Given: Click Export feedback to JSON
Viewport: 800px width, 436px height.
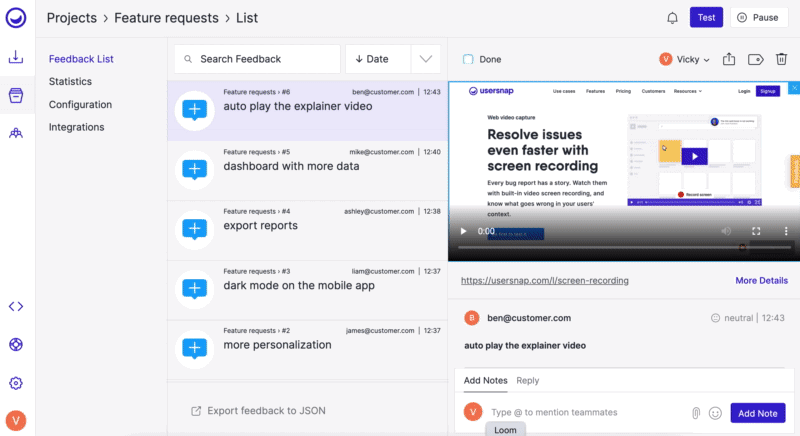Looking at the screenshot, I should [258, 411].
